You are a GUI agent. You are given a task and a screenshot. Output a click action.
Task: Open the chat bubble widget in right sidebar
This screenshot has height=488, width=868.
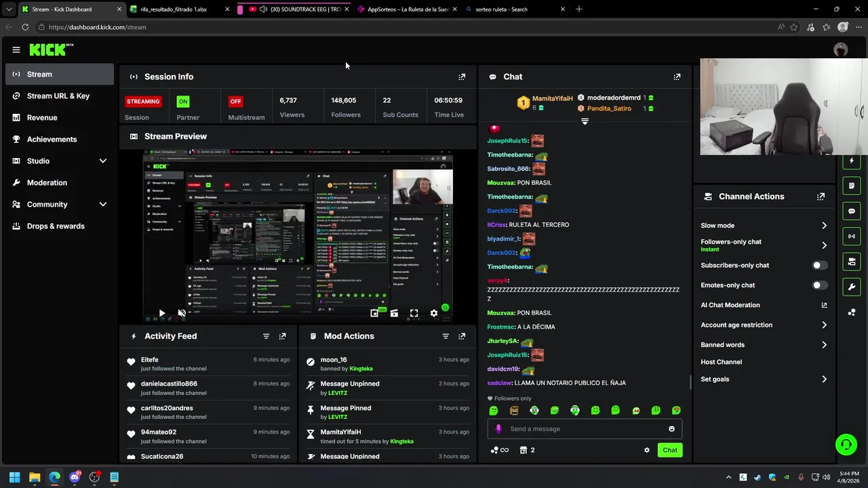(x=852, y=211)
